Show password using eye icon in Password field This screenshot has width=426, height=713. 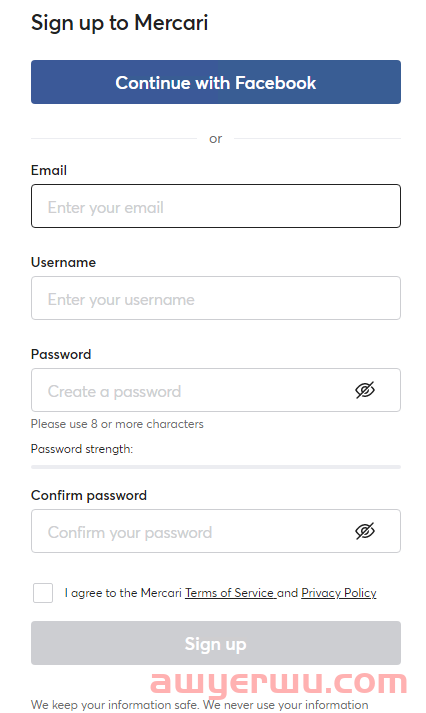365,390
